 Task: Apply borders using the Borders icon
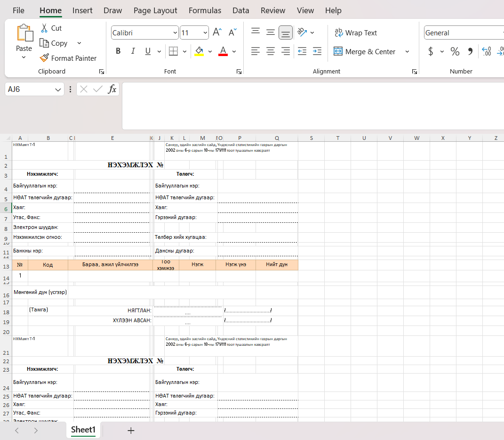pos(173,51)
